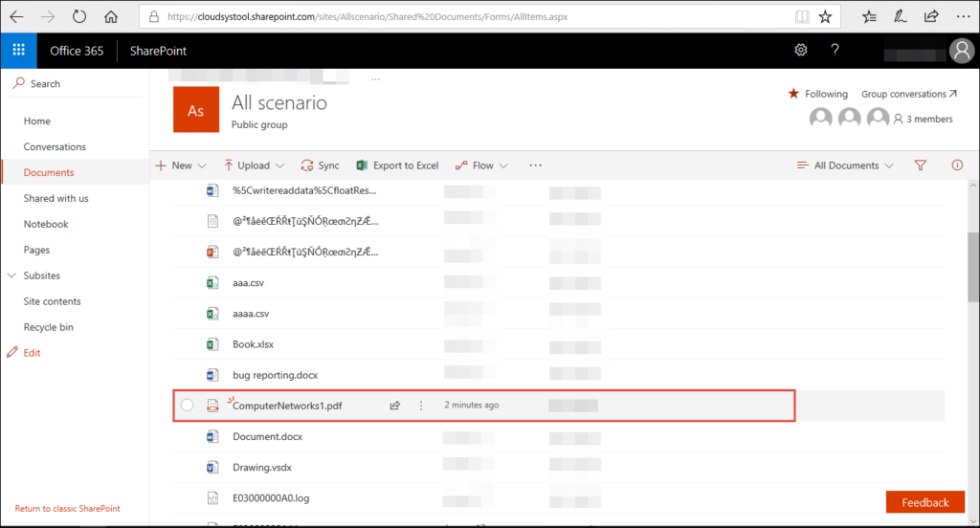
Task: Open the file Document.docx
Action: [x=268, y=437]
